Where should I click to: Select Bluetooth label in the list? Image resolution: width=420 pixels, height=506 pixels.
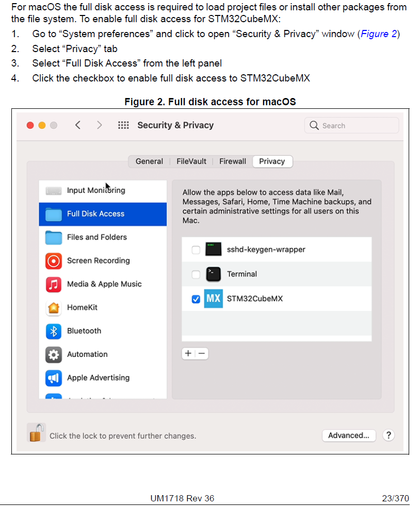[84, 331]
